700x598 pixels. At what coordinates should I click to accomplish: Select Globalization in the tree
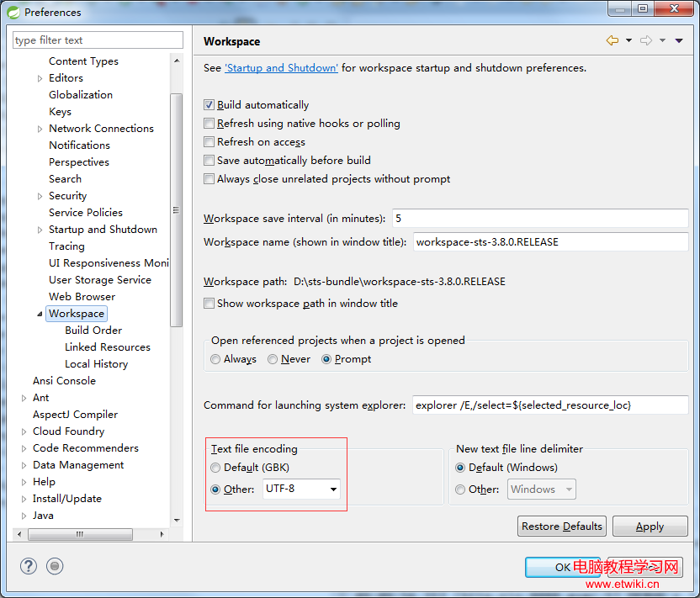81,94
